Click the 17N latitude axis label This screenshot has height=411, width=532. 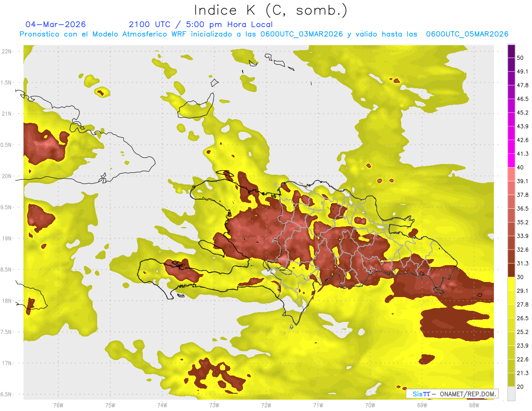click(x=6, y=363)
